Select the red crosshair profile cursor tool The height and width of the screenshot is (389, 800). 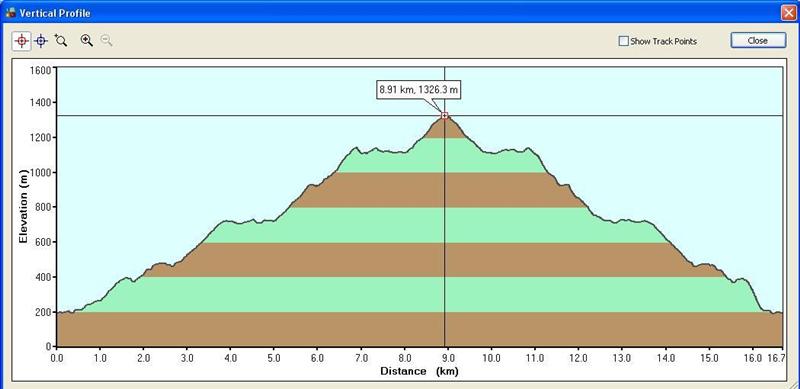tap(21, 41)
